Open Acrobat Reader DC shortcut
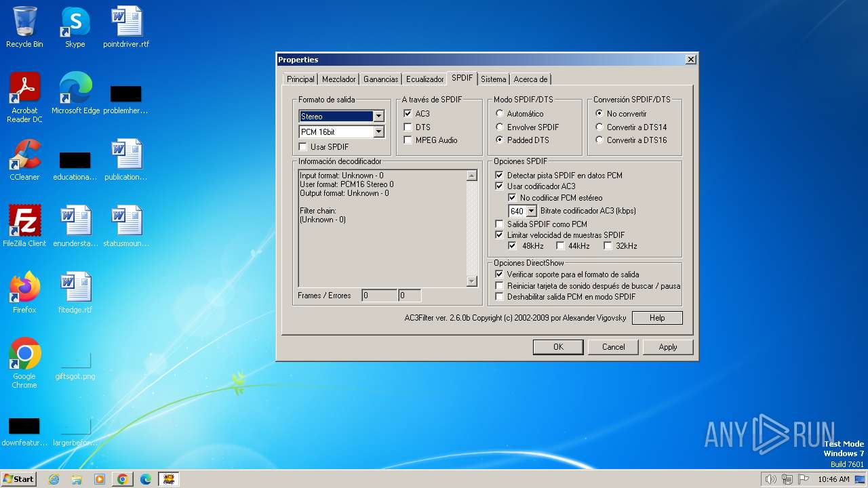This screenshot has height=488, width=868. coord(24,98)
